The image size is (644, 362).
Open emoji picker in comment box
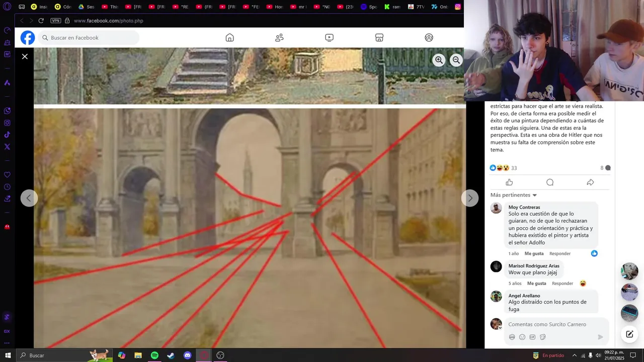coord(522,337)
